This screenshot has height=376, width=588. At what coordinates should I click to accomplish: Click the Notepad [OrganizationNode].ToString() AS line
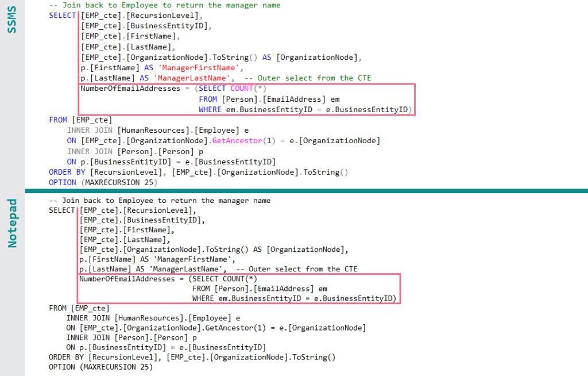click(x=214, y=250)
